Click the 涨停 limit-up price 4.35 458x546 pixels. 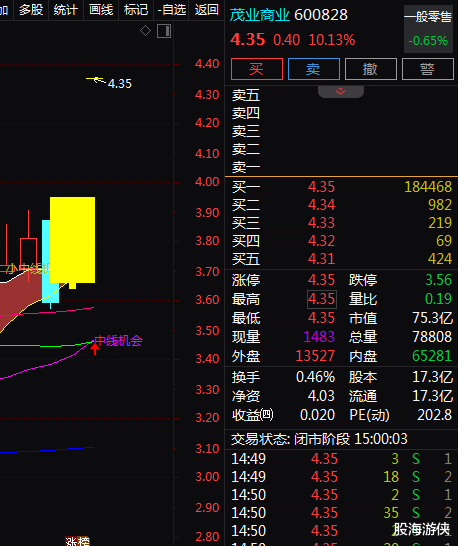pos(321,280)
